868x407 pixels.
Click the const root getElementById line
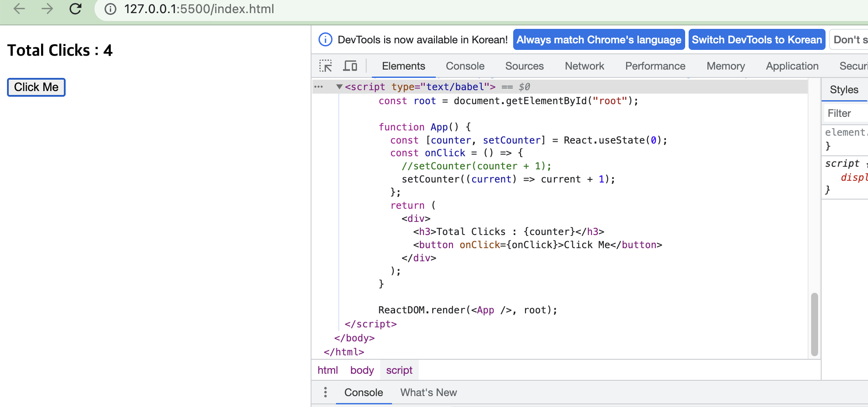click(508, 101)
